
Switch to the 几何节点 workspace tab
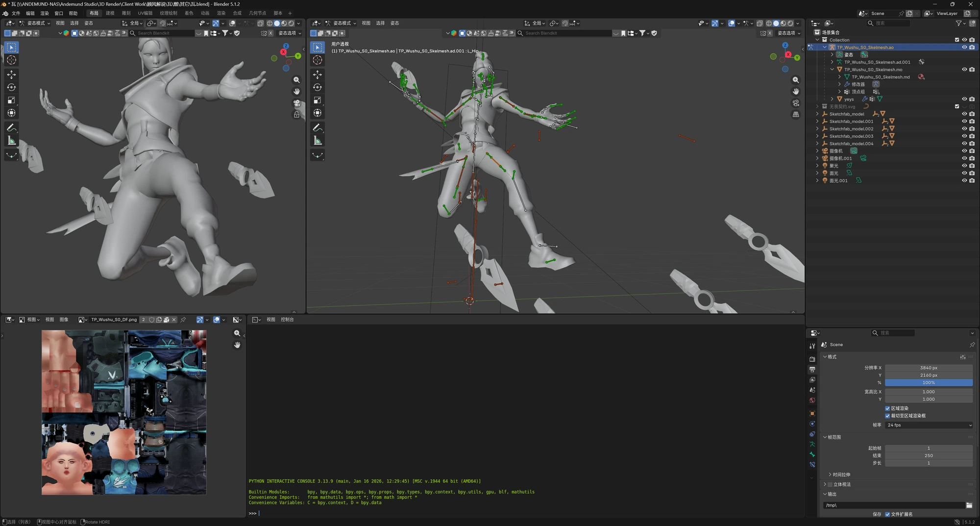[258, 13]
